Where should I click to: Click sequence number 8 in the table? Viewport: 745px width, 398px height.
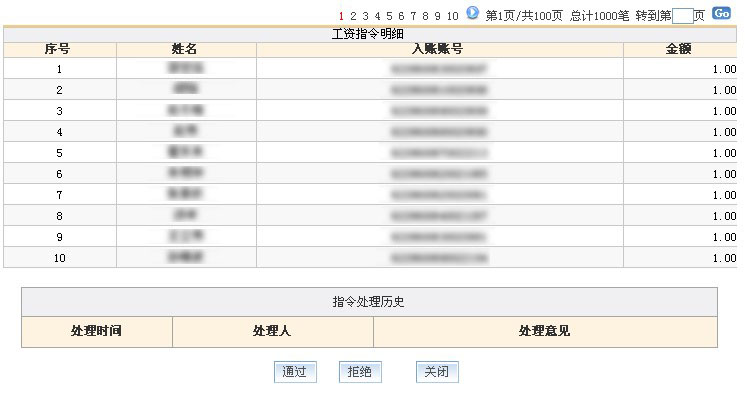click(59, 216)
